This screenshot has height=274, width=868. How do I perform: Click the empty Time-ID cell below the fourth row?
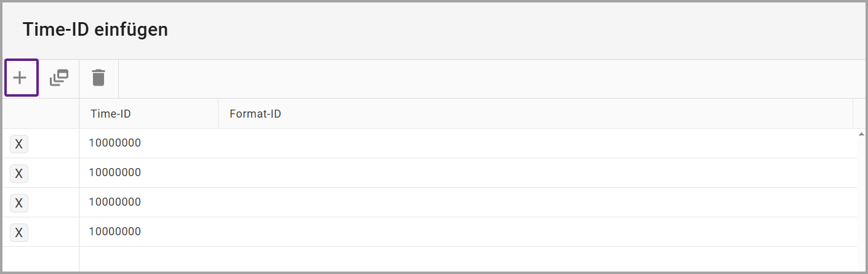(148, 260)
